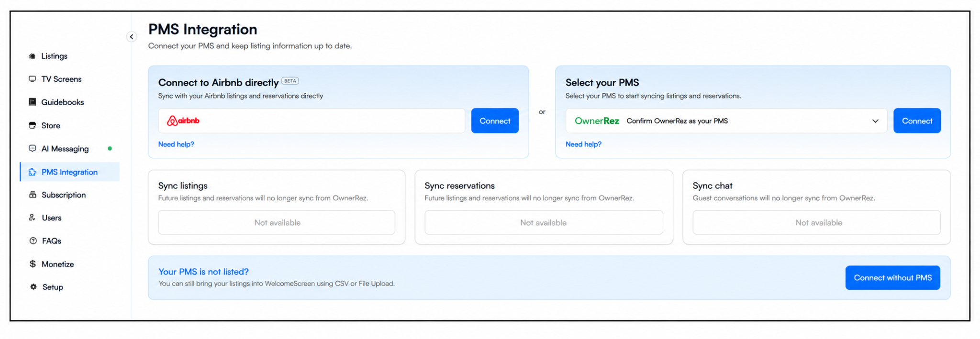Click the Listings house icon
This screenshot has height=339, width=980.
(x=32, y=56)
